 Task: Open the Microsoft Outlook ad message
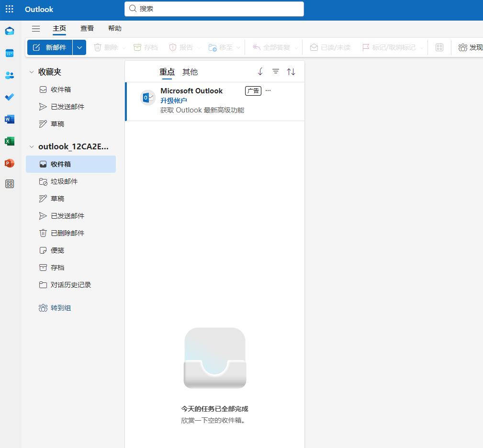click(x=215, y=101)
